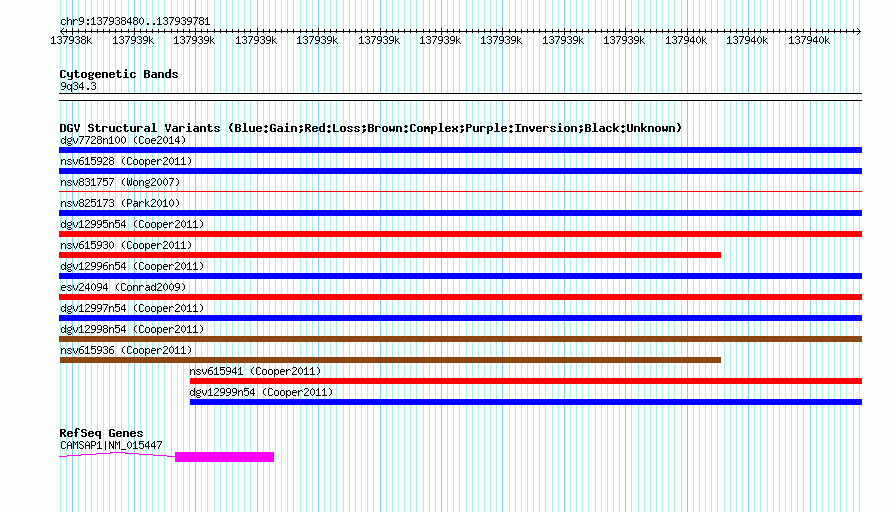Click the red bar under nsv615930
The height and width of the screenshot is (512, 890).
tap(390, 255)
